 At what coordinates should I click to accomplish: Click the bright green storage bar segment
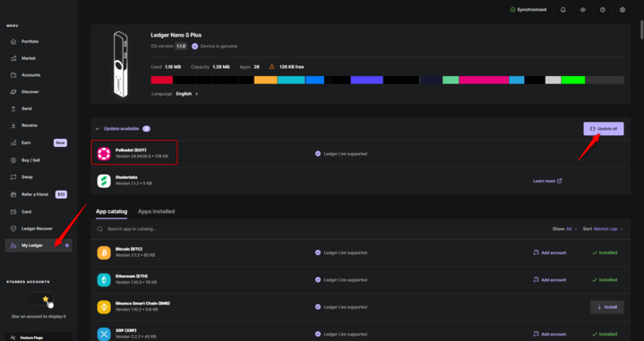coord(573,80)
